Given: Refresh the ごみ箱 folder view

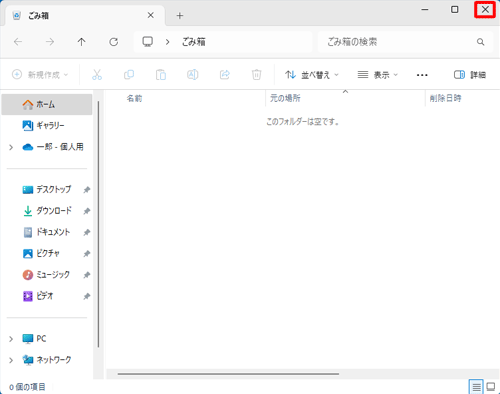Looking at the screenshot, I should pos(114,42).
